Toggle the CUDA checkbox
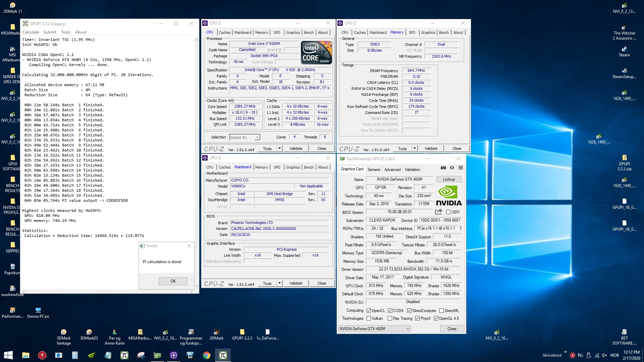The height and width of the screenshot is (362, 644). pyautogui.click(x=390, y=311)
